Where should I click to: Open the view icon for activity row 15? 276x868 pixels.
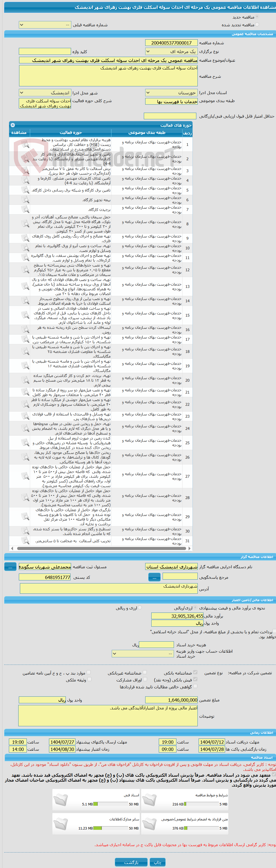[x=25, y=315]
